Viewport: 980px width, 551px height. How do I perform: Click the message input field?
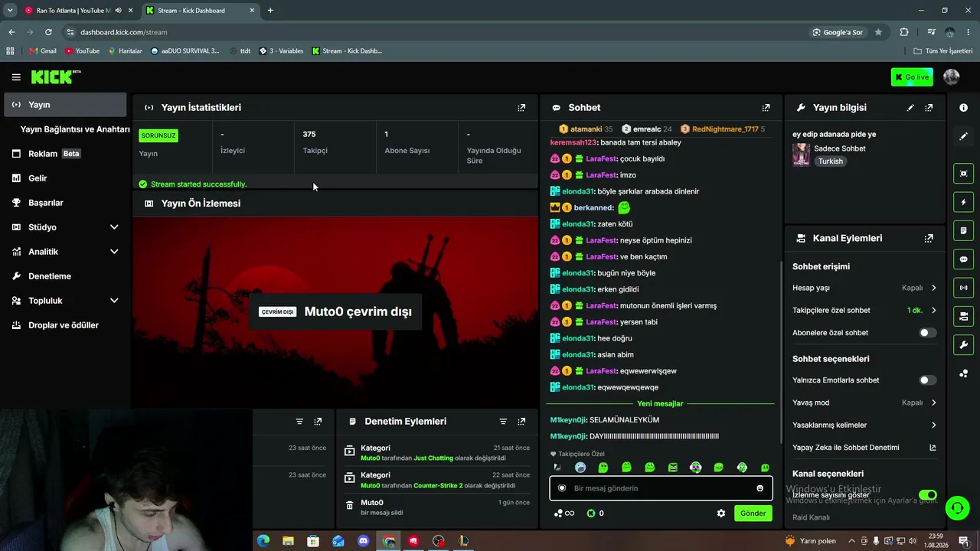661,488
